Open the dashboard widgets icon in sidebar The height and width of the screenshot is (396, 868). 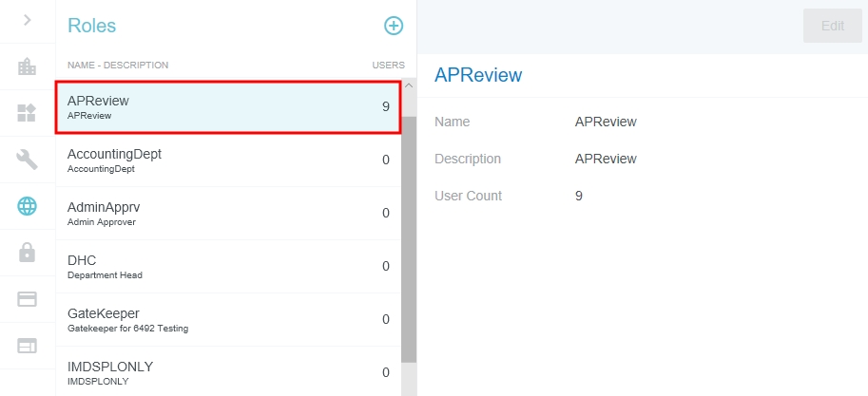pos(28,113)
